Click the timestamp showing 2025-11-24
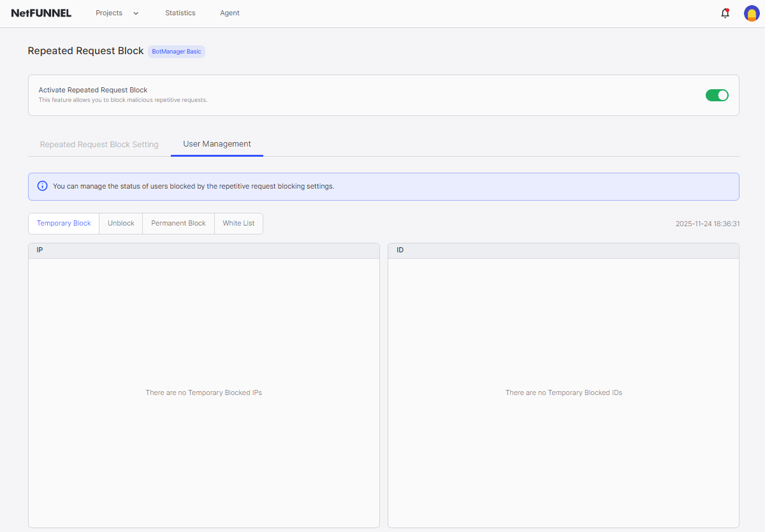 [x=708, y=224]
